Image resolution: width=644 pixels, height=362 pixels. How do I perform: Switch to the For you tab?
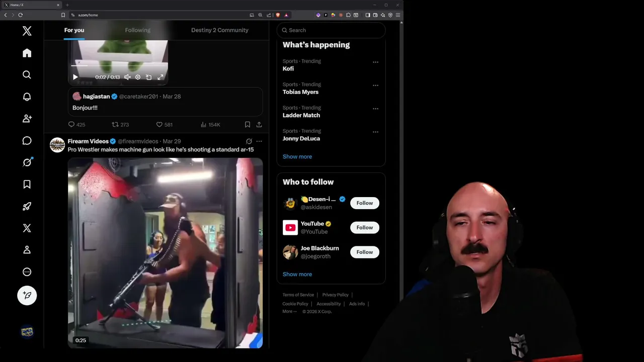(x=74, y=30)
